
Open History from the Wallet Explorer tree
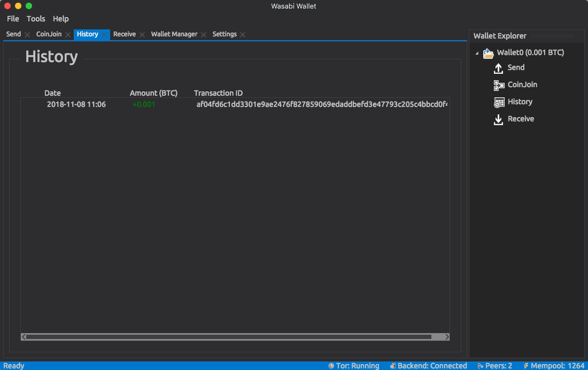pyautogui.click(x=520, y=102)
